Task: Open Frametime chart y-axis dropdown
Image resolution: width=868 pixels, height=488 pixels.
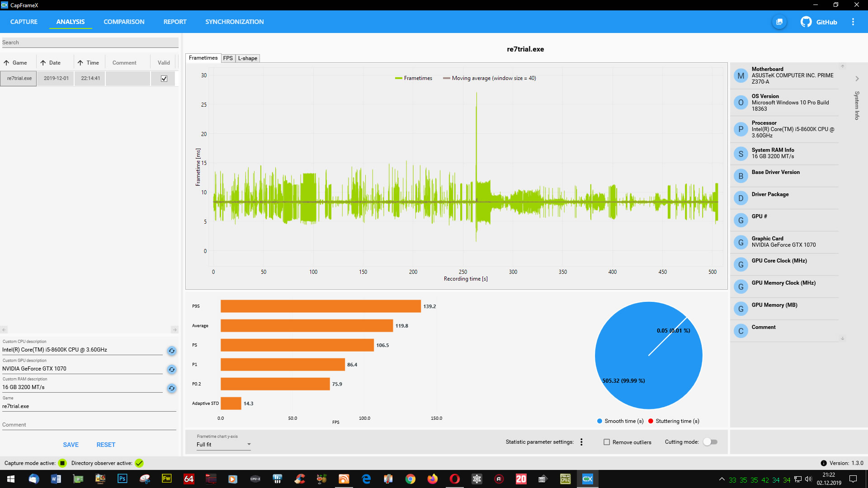Action: [x=223, y=445]
